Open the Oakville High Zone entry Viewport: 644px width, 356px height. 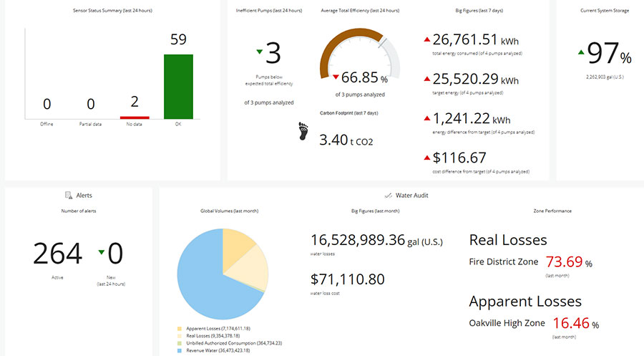[x=507, y=323]
